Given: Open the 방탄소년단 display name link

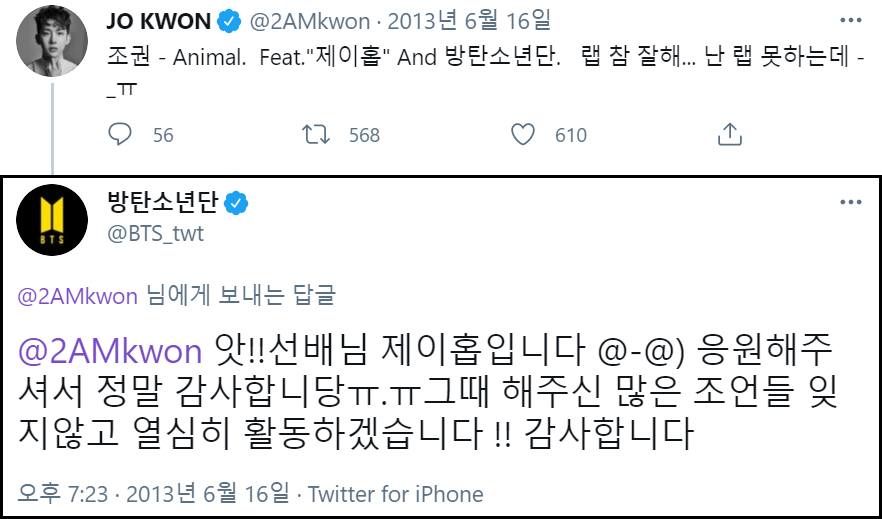Looking at the screenshot, I should [163, 202].
